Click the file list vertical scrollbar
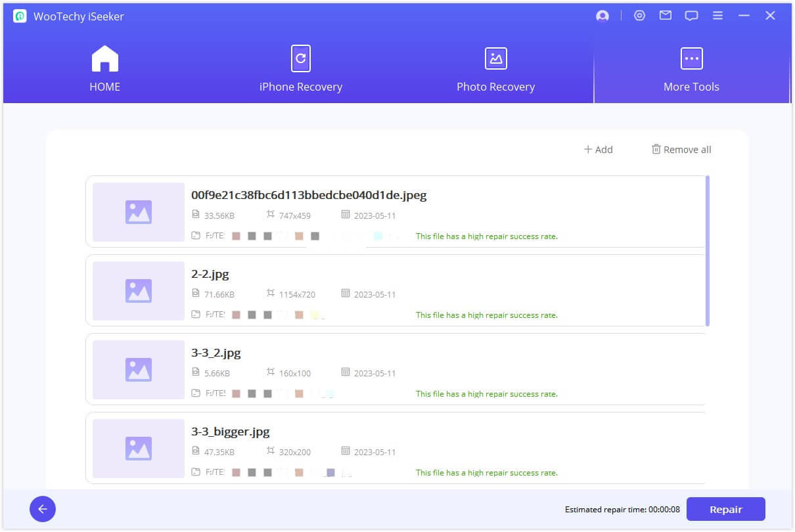This screenshot has height=532, width=795. [707, 250]
